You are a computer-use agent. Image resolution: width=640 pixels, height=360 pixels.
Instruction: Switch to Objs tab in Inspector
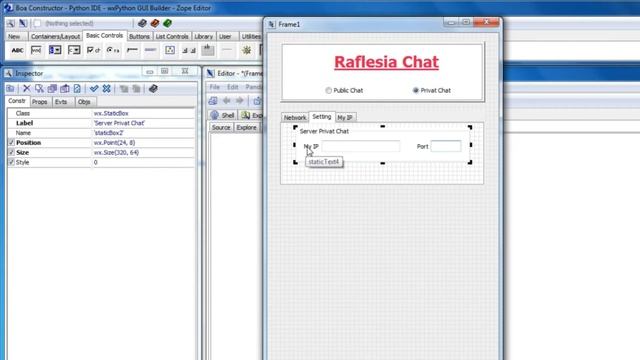tap(84, 102)
